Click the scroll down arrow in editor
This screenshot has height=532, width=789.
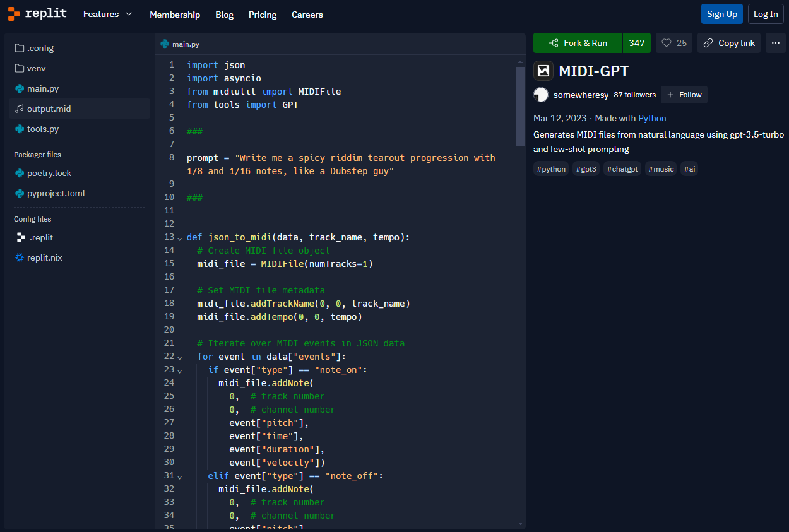[x=520, y=523]
